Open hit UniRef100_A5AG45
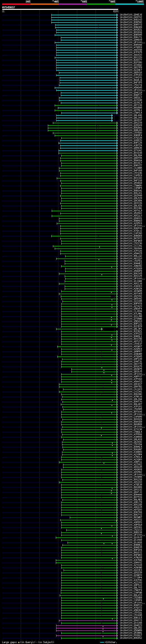 pos(131,87)
